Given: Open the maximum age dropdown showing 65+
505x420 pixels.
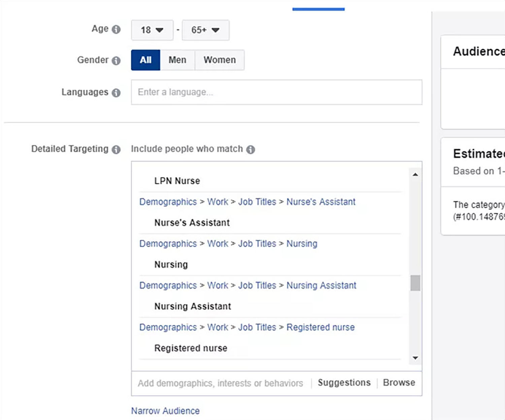Looking at the screenshot, I should (x=205, y=30).
